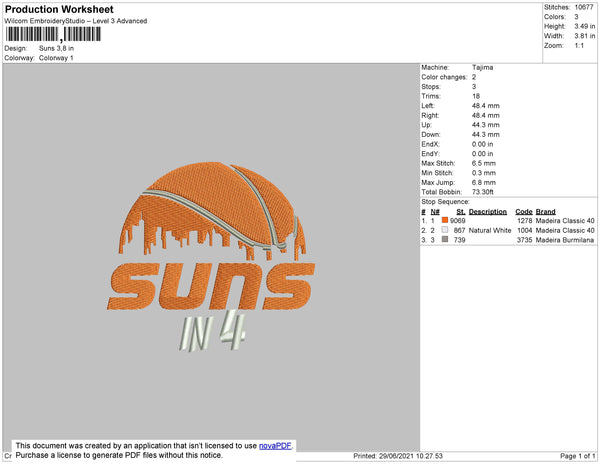Image resolution: width=600 pixels, height=464 pixels.
Task: Click the Min Stitch value 0.3 mm
Action: click(x=484, y=173)
